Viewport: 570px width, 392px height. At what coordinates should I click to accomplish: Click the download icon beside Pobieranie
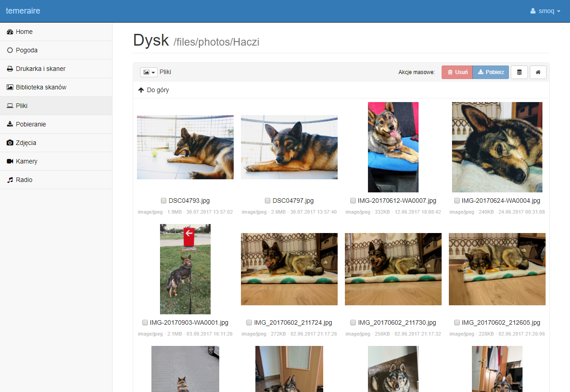tap(10, 124)
